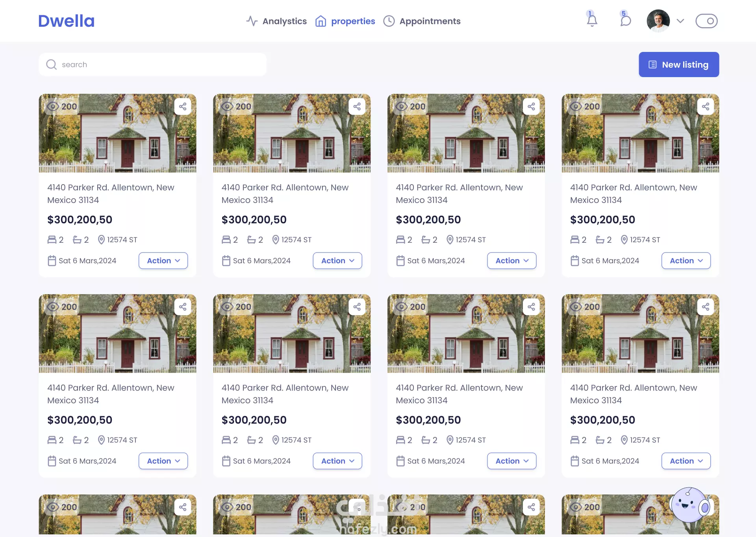The height and width of the screenshot is (537, 756).
Task: Click the views eye badge on second-row last card
Action: tap(585, 307)
